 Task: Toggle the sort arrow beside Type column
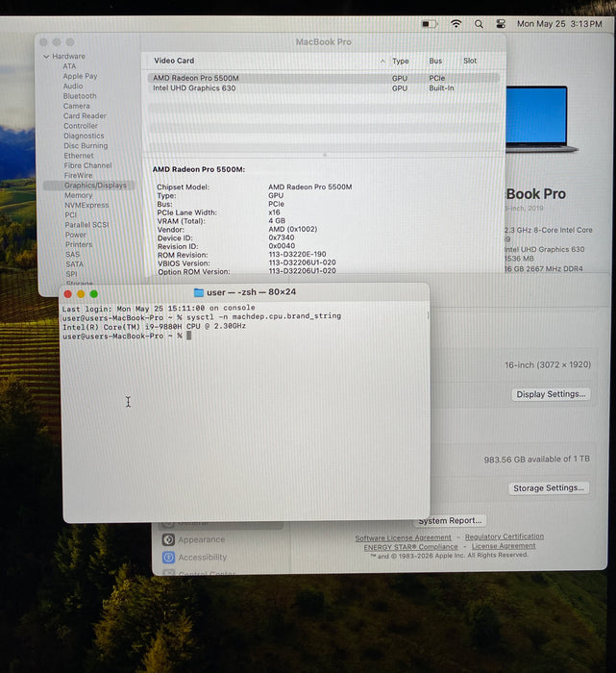point(382,61)
